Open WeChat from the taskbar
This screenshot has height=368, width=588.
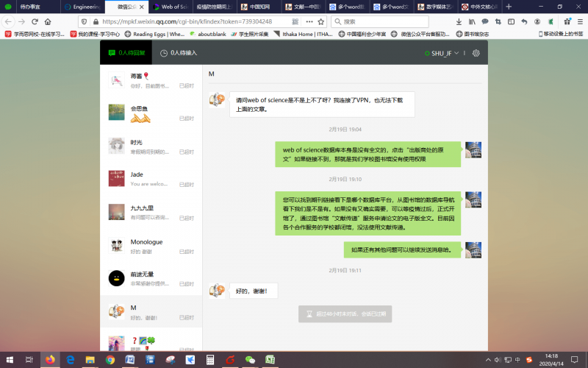(250, 360)
